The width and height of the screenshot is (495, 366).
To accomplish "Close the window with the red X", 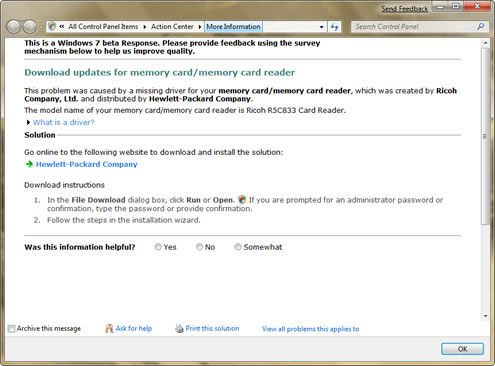I will 477,6.
